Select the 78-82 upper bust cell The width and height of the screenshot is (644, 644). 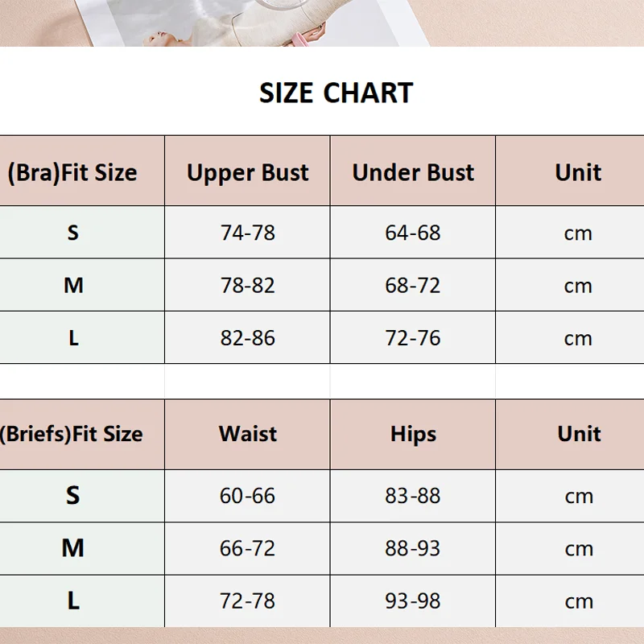(x=248, y=285)
